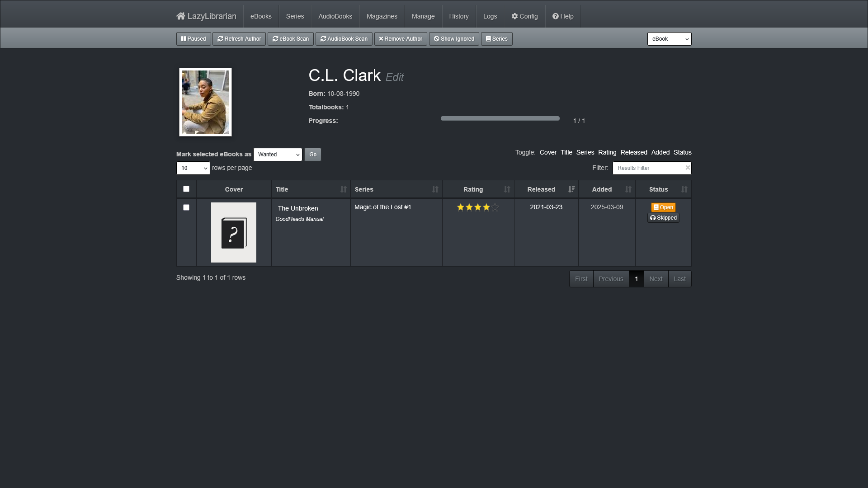Go to the History page
The width and height of the screenshot is (868, 488).
pyautogui.click(x=459, y=16)
